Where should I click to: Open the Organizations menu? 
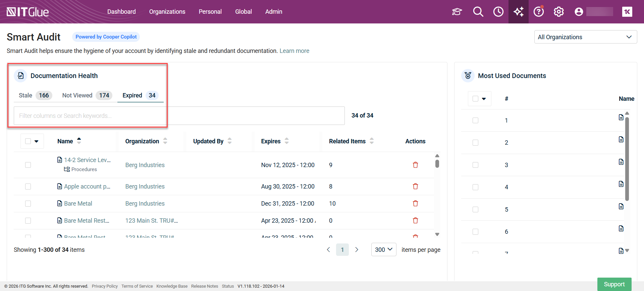point(167,12)
